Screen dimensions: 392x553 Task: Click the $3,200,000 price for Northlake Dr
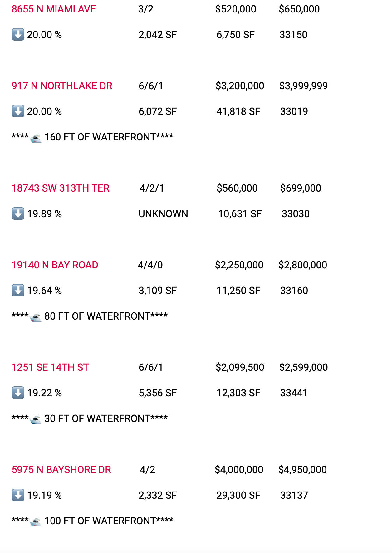point(240,86)
